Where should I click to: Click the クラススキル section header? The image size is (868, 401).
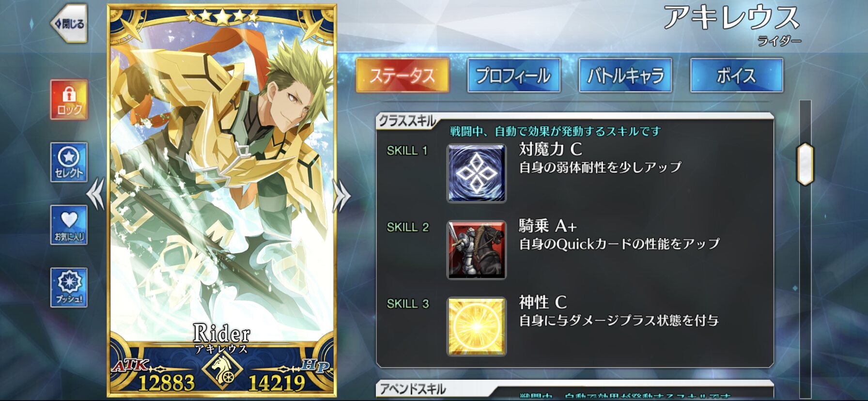point(408,121)
